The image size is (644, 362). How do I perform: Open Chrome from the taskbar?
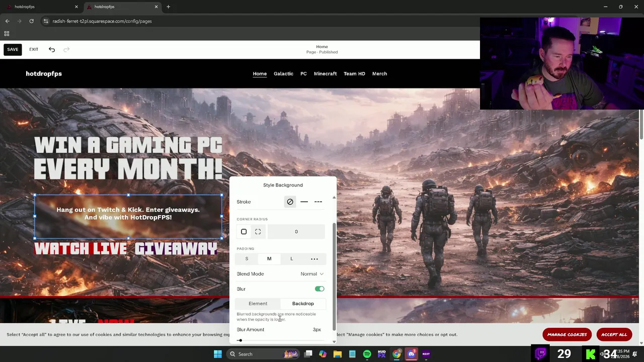click(396, 354)
